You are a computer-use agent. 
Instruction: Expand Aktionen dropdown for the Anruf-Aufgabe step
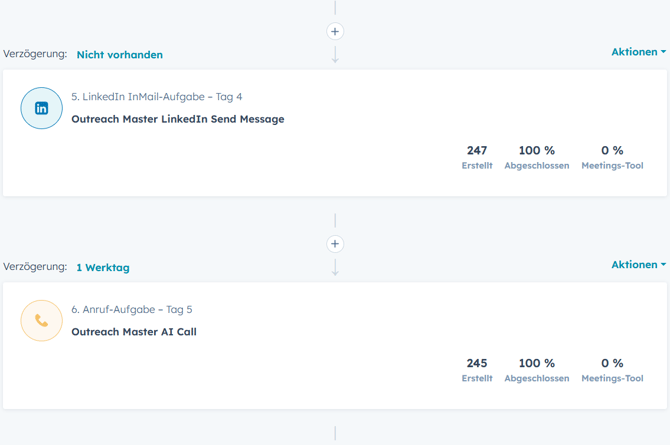point(638,265)
